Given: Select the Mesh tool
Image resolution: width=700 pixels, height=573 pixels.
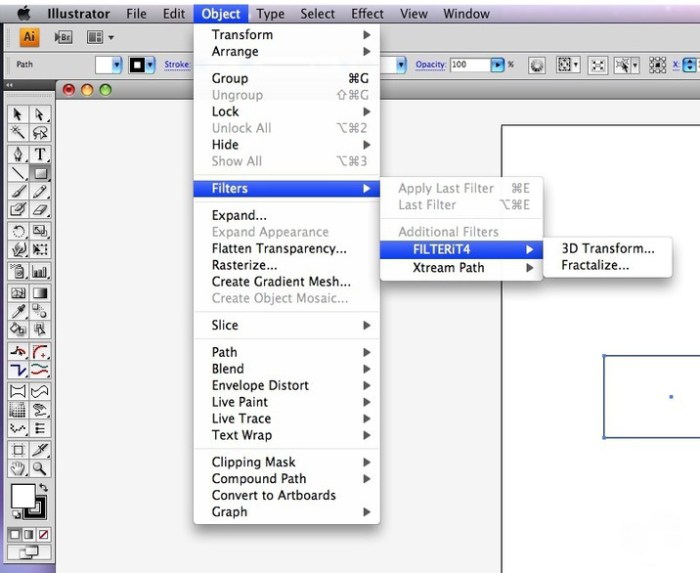Looking at the screenshot, I should (18, 293).
